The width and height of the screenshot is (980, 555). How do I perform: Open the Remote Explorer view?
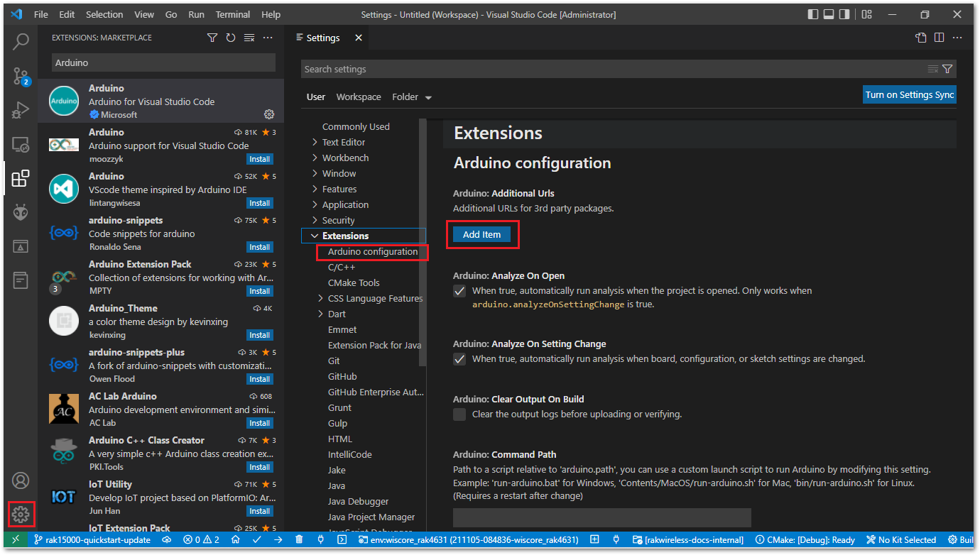pos(21,144)
